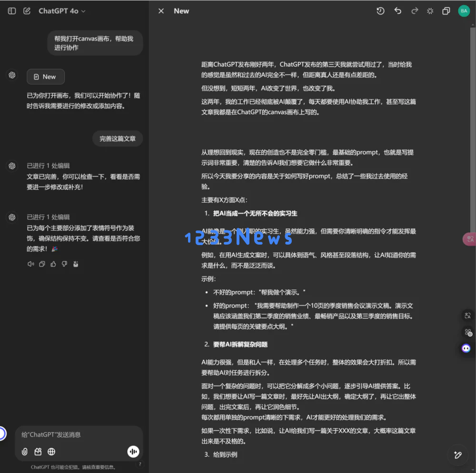Start a new chat with pencil icon
The image size is (476, 473).
coord(27,11)
